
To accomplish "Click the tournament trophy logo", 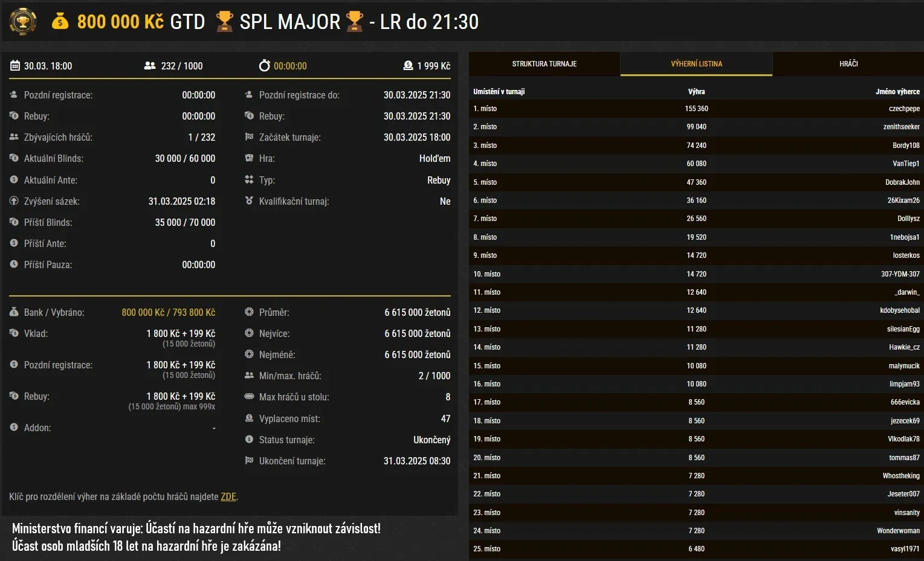I will [23, 22].
